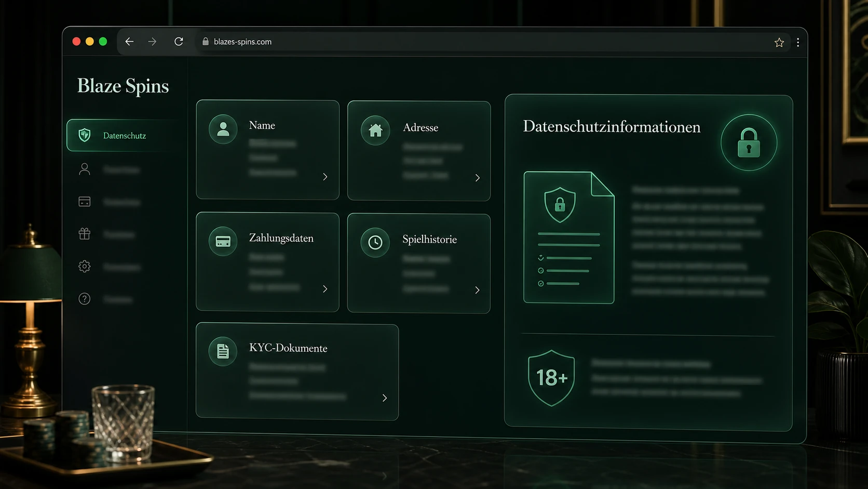Expand the Adresse card chevron
This screenshot has width=868, height=489.
coord(477,178)
